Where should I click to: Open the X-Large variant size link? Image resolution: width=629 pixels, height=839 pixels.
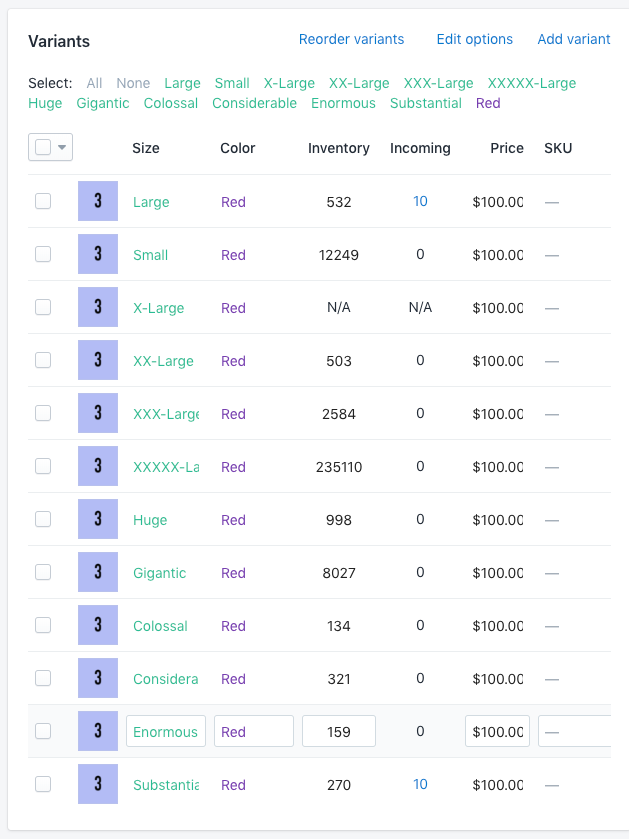point(158,307)
